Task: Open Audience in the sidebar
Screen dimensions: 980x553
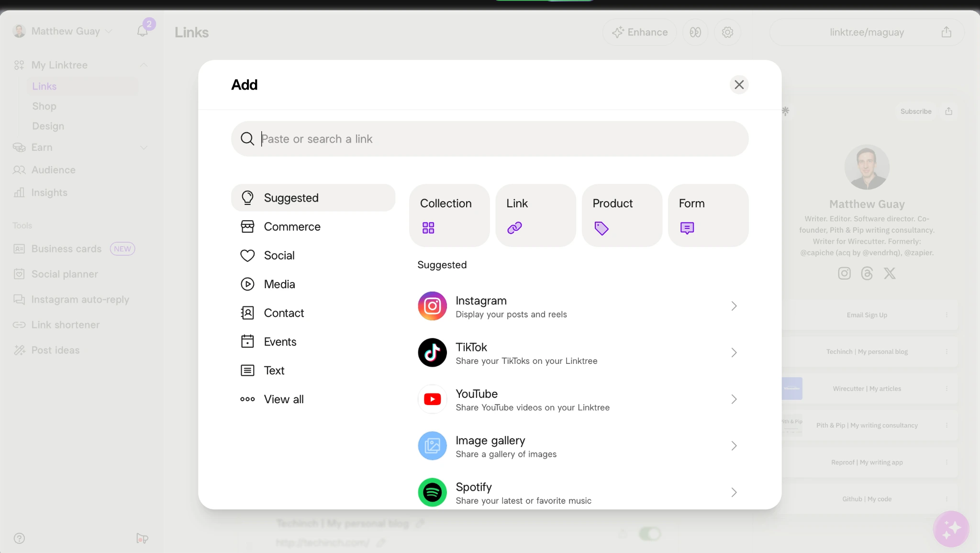Action: click(x=45, y=170)
